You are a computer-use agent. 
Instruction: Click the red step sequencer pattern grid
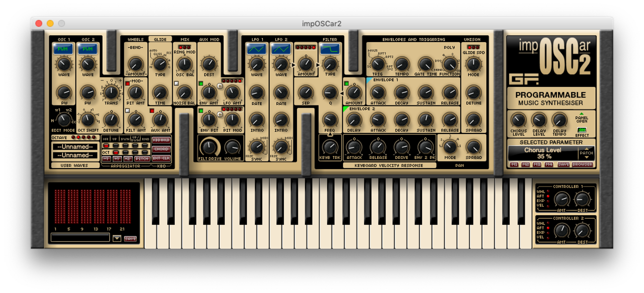point(92,207)
